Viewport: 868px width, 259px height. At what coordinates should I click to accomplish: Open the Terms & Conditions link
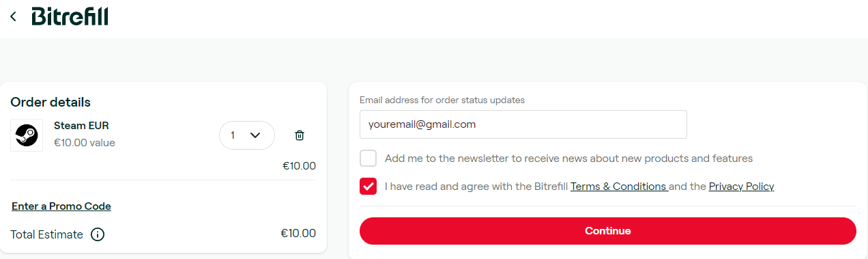click(618, 187)
